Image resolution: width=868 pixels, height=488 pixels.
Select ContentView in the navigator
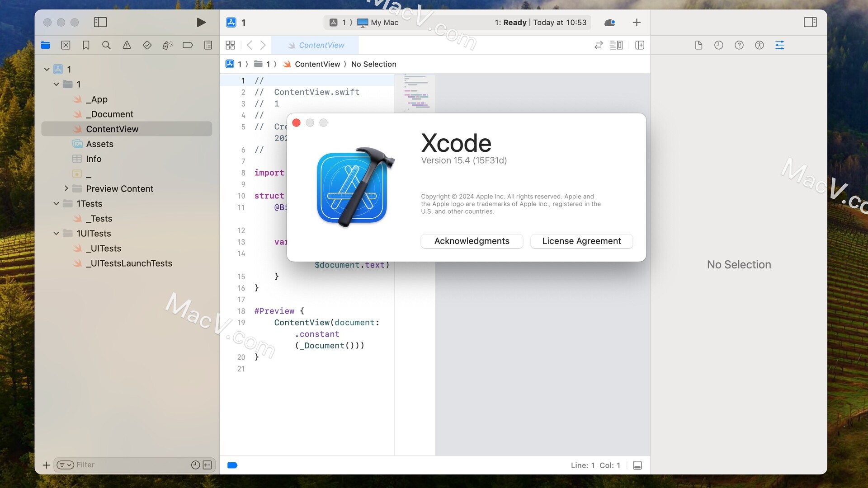127,129
